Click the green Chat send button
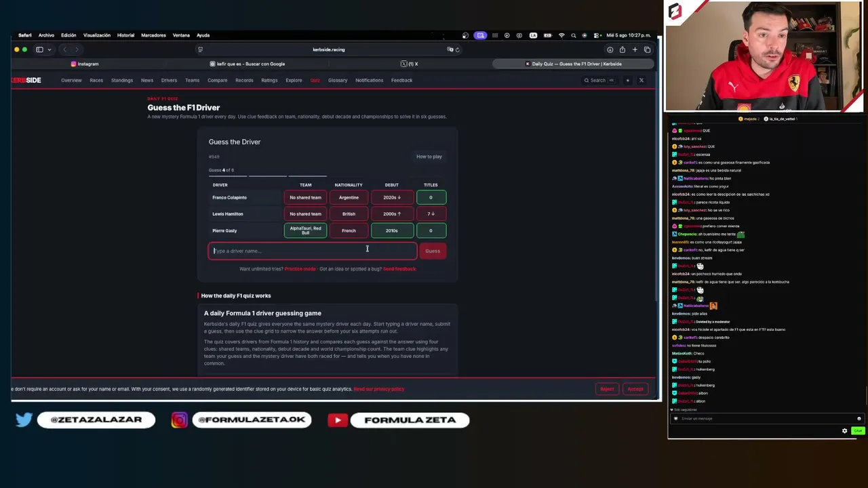This screenshot has width=868, height=488. click(x=858, y=431)
